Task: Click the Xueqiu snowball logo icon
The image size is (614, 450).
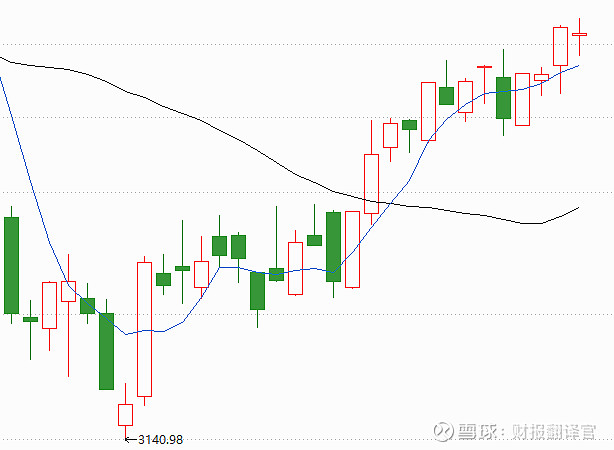Action: [444, 431]
